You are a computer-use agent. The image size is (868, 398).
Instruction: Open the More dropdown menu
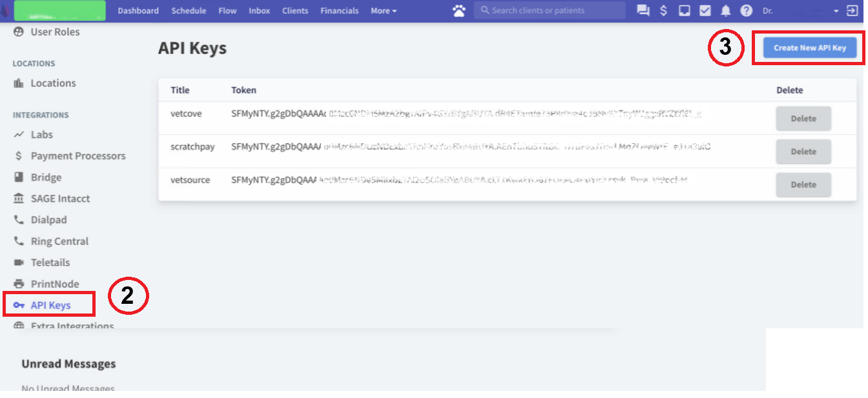click(x=384, y=11)
